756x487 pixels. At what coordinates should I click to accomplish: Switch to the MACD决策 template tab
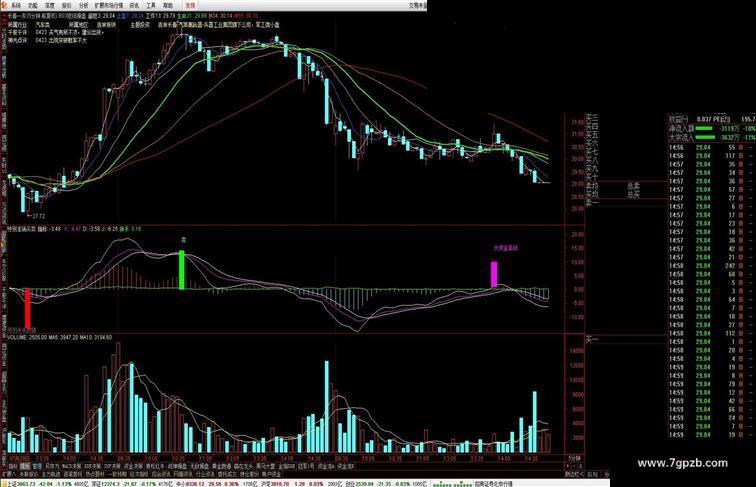[71, 467]
